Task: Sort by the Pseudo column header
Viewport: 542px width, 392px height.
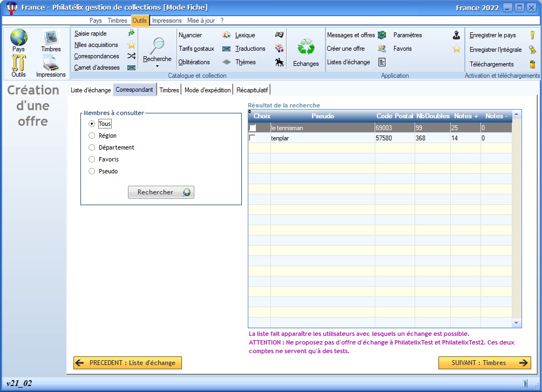Action: (x=322, y=116)
